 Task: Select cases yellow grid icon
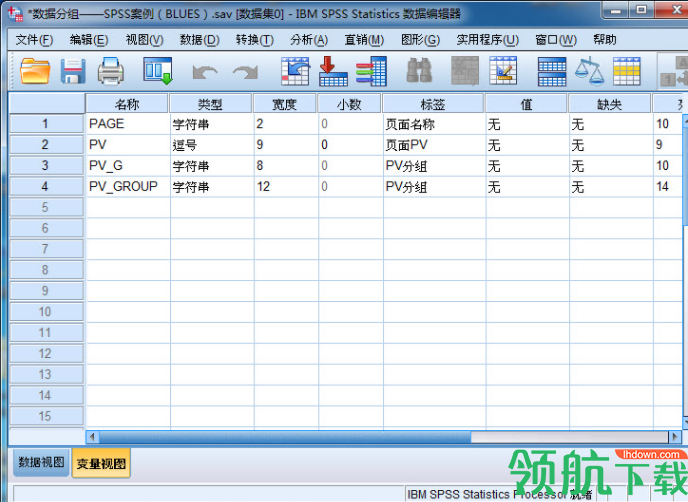[x=627, y=71]
